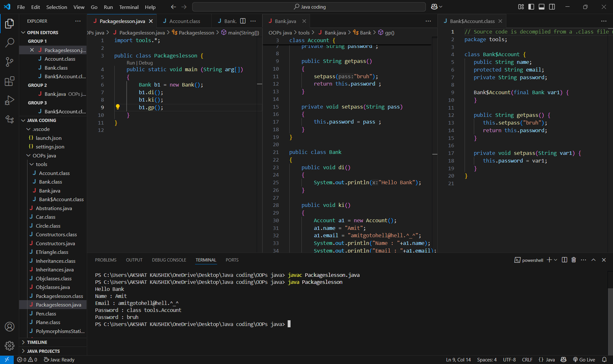Click the Go Live status bar button
Viewport: 613px width, 364px height.
tap(584, 359)
